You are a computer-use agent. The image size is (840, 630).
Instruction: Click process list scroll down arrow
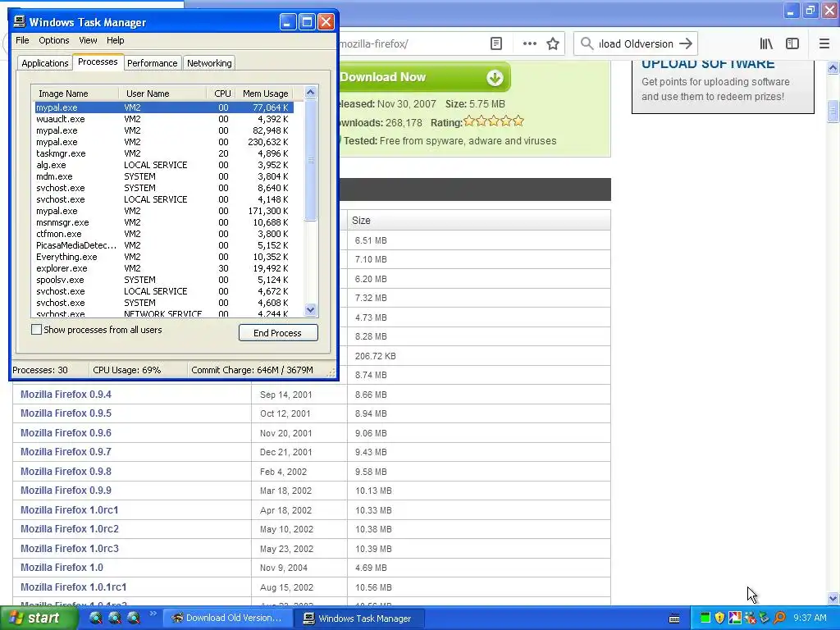point(310,309)
